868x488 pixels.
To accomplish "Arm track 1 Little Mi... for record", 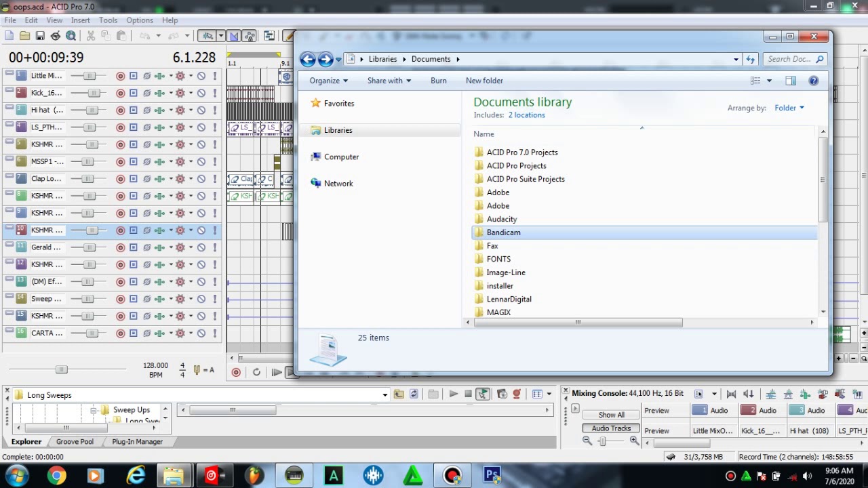I will pyautogui.click(x=120, y=76).
